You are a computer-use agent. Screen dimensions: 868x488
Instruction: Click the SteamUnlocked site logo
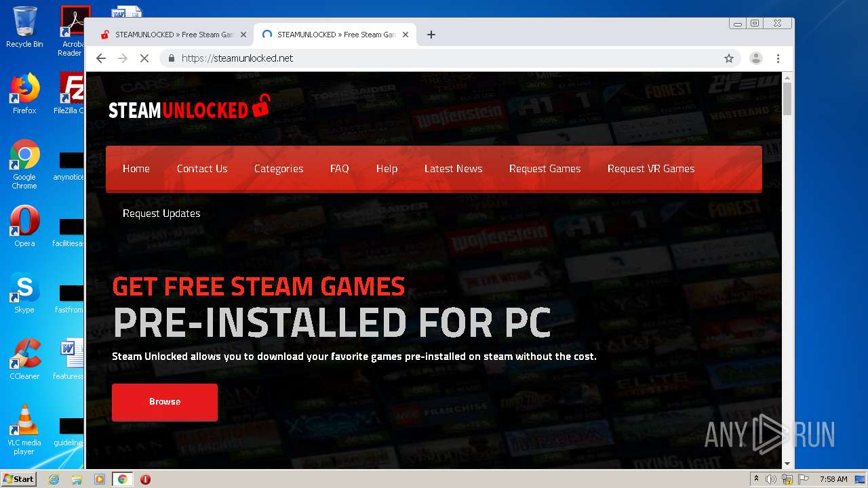(x=189, y=108)
